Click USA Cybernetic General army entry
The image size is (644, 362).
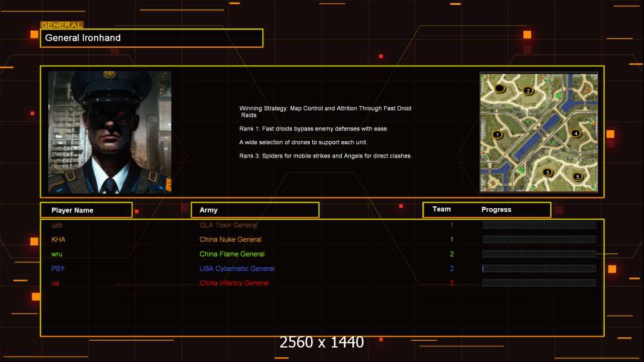pyautogui.click(x=237, y=268)
